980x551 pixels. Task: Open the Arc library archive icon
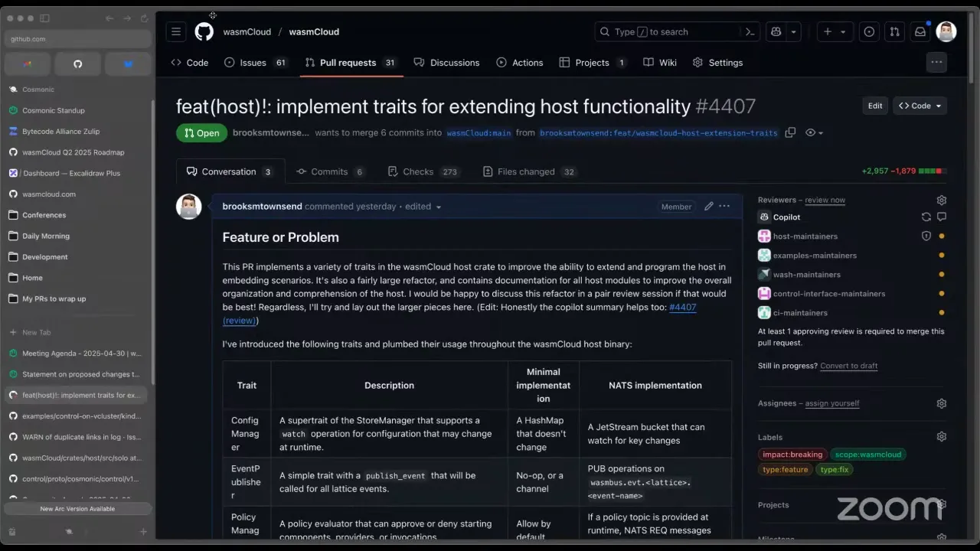pos(12,531)
